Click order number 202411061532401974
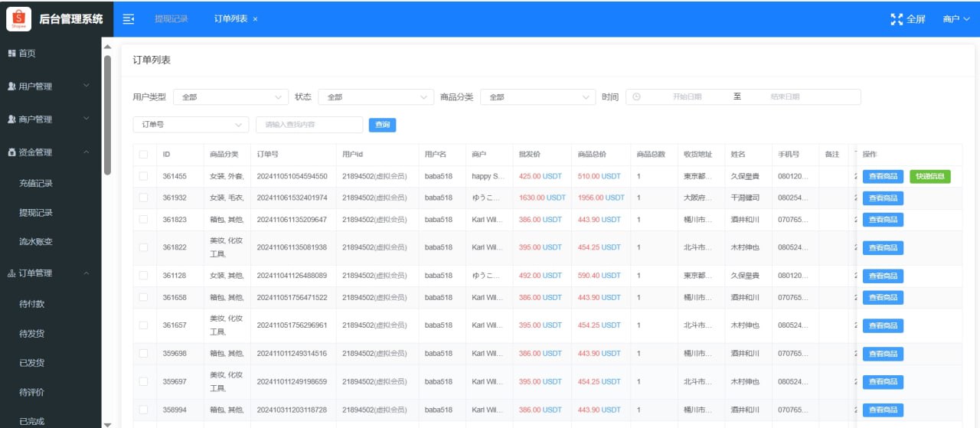This screenshot has height=428, width=980. 292,198
